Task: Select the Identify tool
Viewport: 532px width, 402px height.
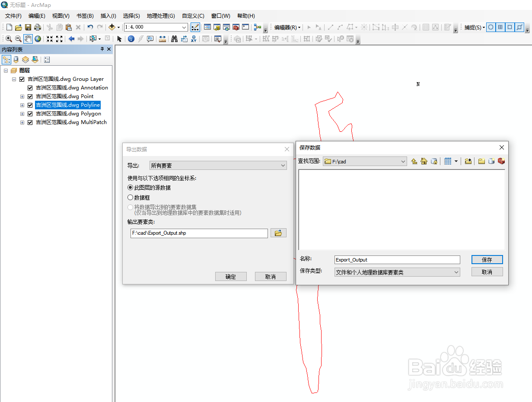Action: [131, 39]
